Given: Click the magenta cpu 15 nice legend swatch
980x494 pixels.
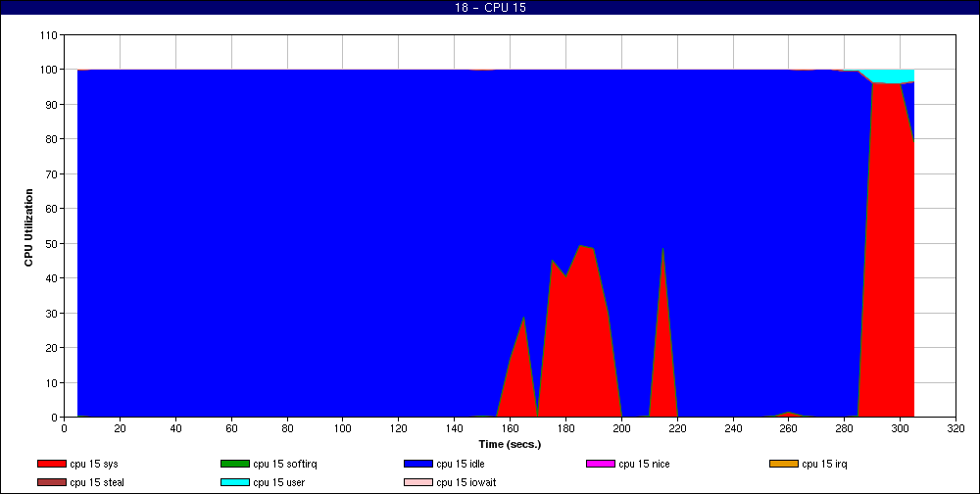Looking at the screenshot, I should click(x=600, y=464).
